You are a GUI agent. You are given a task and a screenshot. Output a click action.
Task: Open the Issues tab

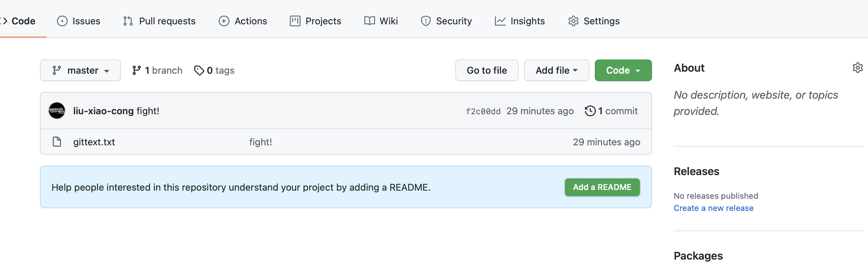coord(79,21)
